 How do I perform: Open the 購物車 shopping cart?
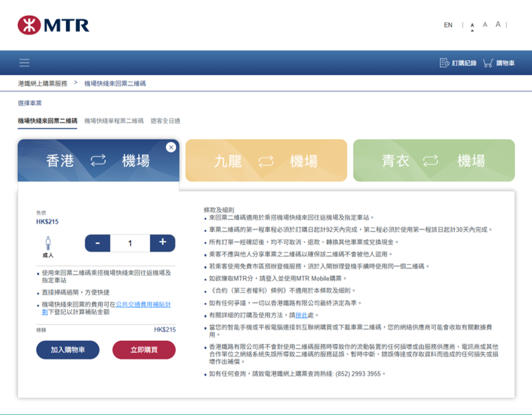[x=499, y=63]
